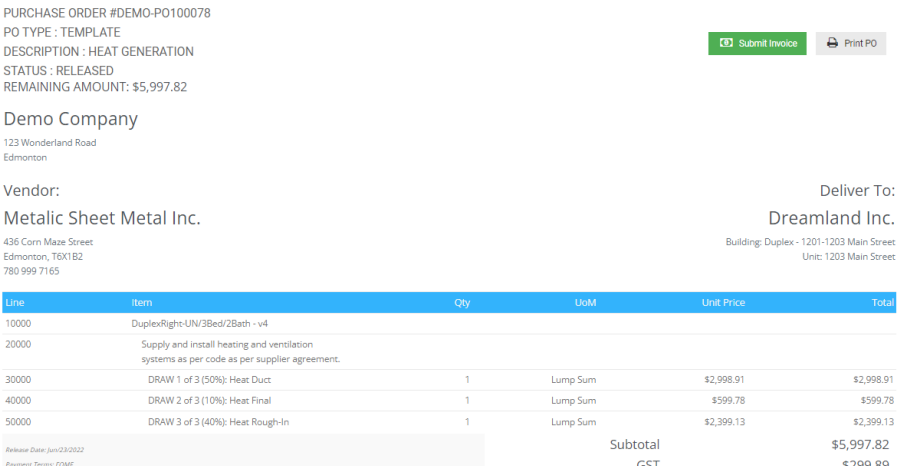Select the DRAW 1 of 3 Heat Duct line
This screenshot has width=905, height=466.
click(x=209, y=380)
